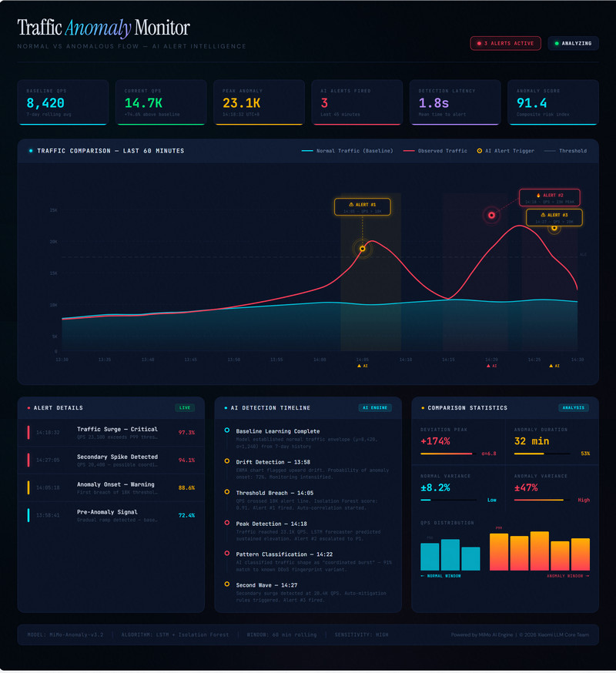Toggle the Normal Traffic (Baseline) legend entry

click(346, 151)
